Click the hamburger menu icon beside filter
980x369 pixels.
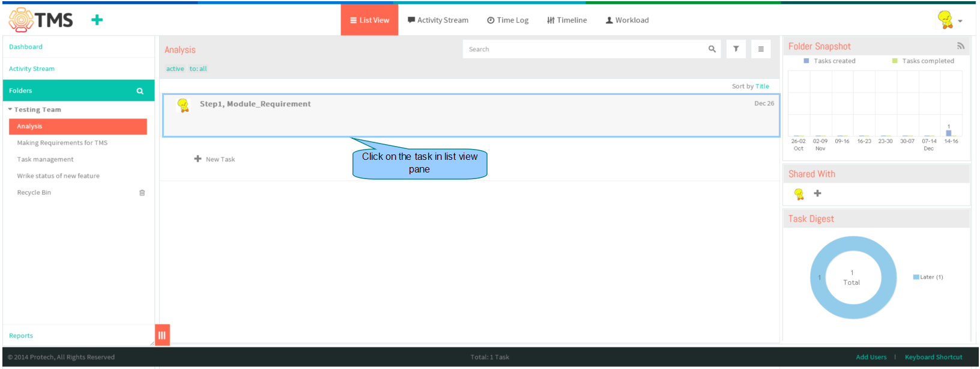point(761,49)
